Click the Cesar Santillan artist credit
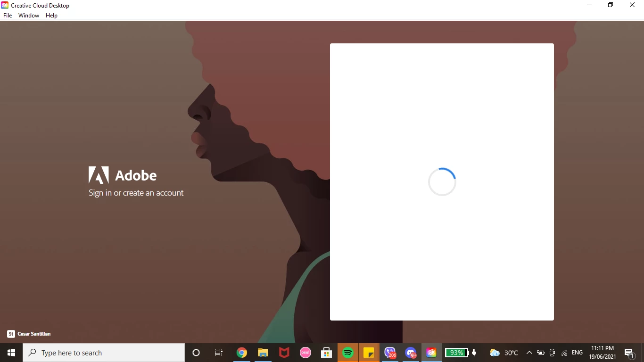The image size is (644, 362). click(x=34, y=334)
